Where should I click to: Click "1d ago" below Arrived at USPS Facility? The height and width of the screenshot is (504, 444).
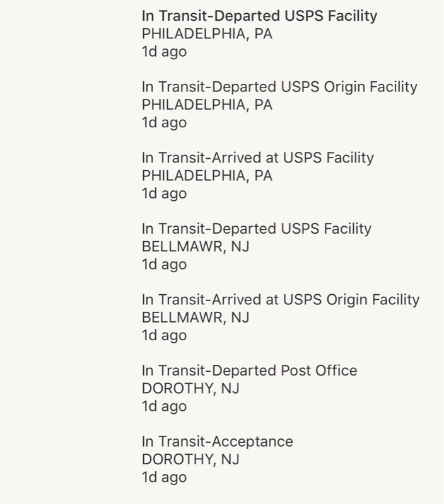pos(164,193)
